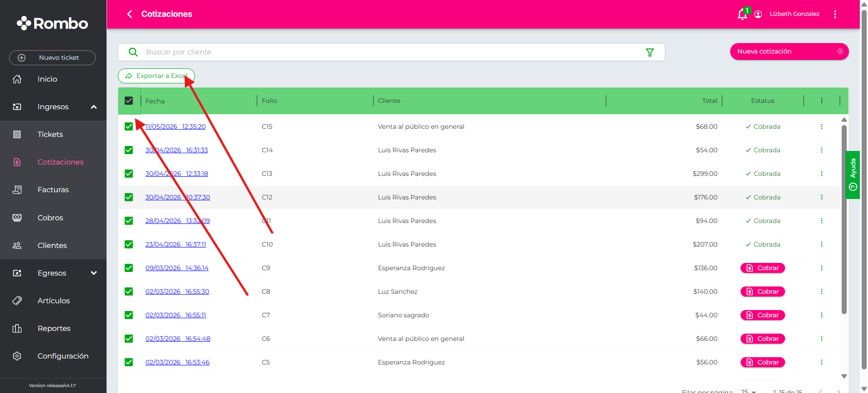Go back with the header arrow
Image resolution: width=868 pixels, height=393 pixels.
(130, 14)
